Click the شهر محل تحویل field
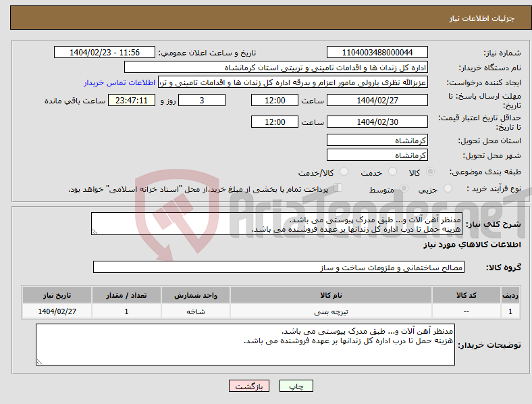Screen dimensions: 532x404 coord(377,155)
